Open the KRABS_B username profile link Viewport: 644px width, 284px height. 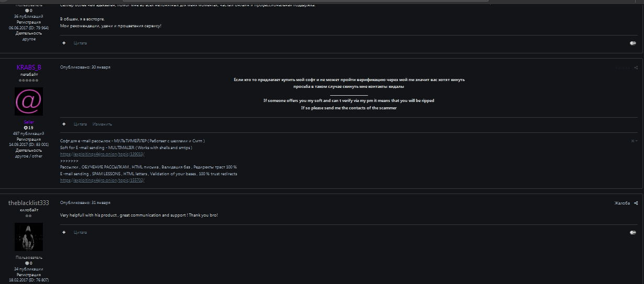coord(29,67)
